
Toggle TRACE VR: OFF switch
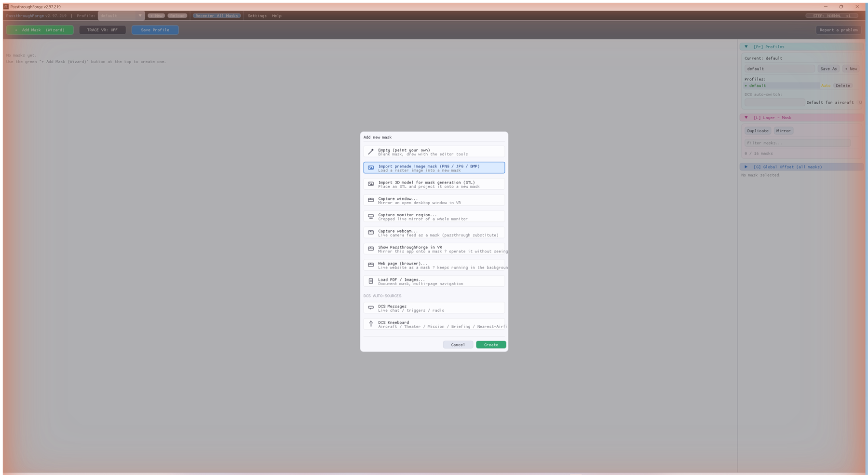click(x=102, y=30)
